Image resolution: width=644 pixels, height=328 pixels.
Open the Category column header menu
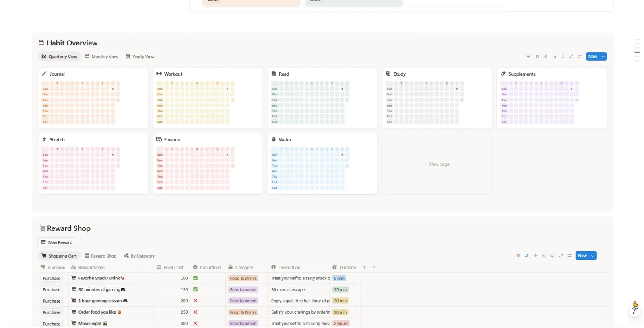pos(241,267)
